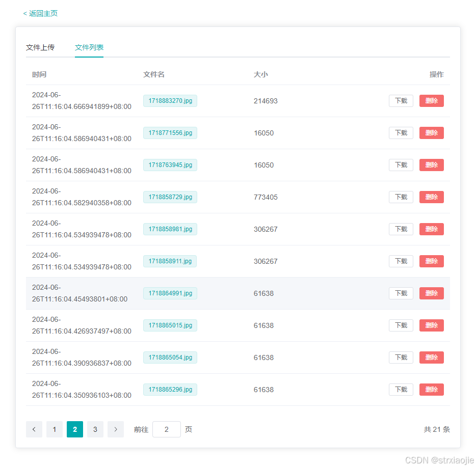Select the 1718864991.jpg file name tag
This screenshot has height=468, width=476.
170,293
